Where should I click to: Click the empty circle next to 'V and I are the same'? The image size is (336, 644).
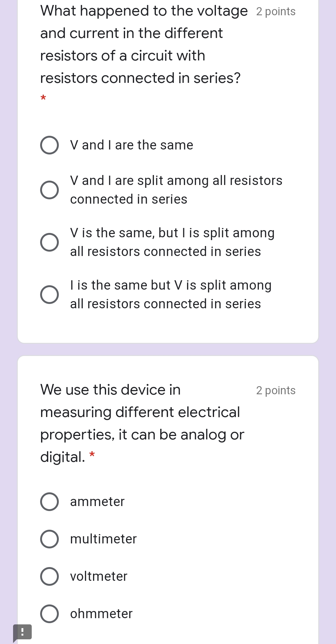pyautogui.click(x=49, y=145)
